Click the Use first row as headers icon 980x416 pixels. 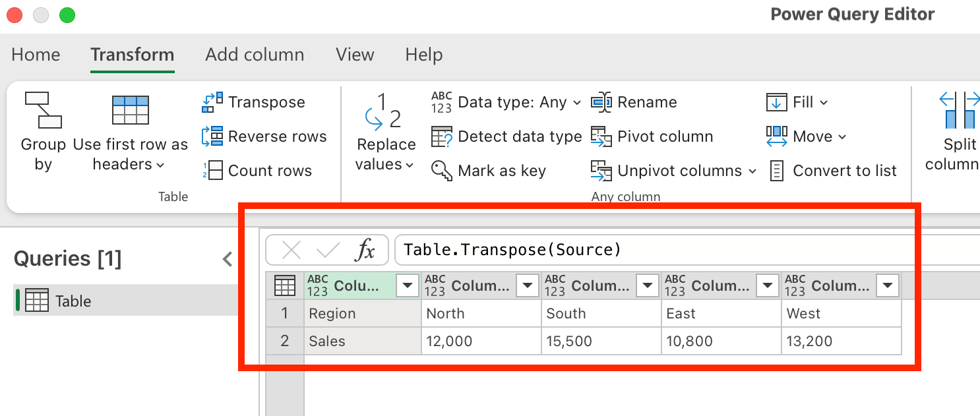[x=130, y=110]
